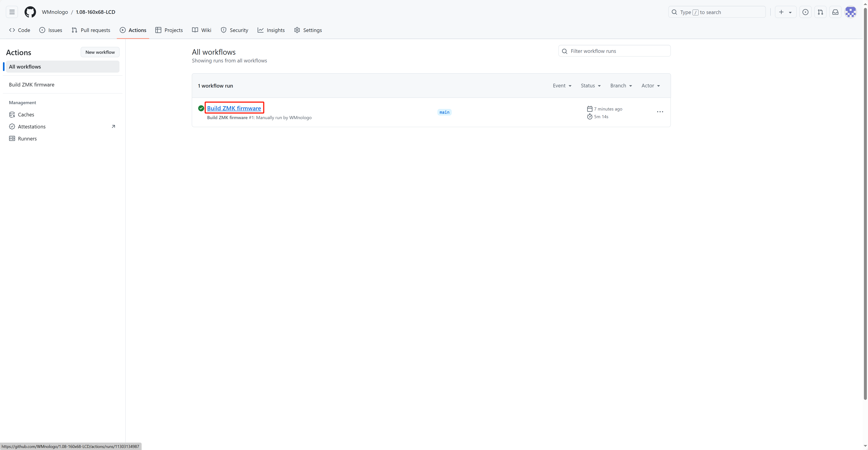Image resolution: width=868 pixels, height=450 pixels.
Task: Click the Projects tab table icon
Action: click(158, 30)
